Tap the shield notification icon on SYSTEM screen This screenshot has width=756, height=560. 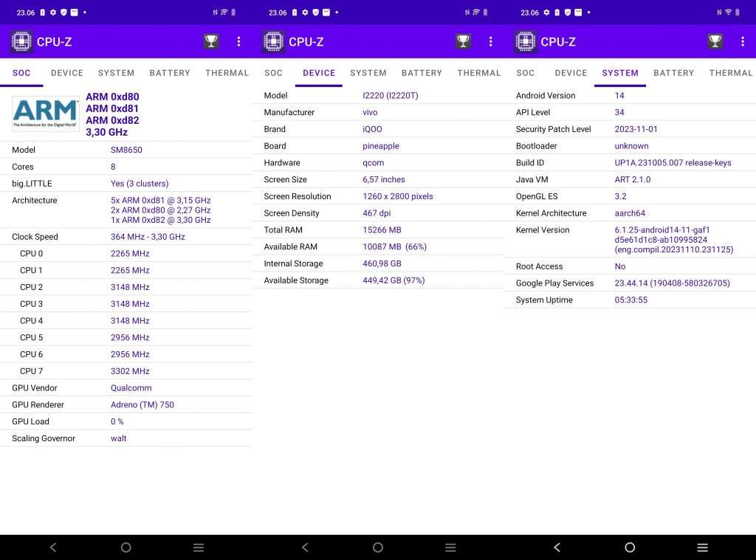[x=568, y=13]
